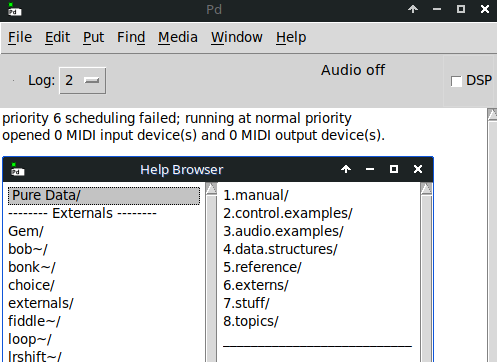
Task: Click the up-arrow icon in the Pd title bar
Action: point(413,9)
